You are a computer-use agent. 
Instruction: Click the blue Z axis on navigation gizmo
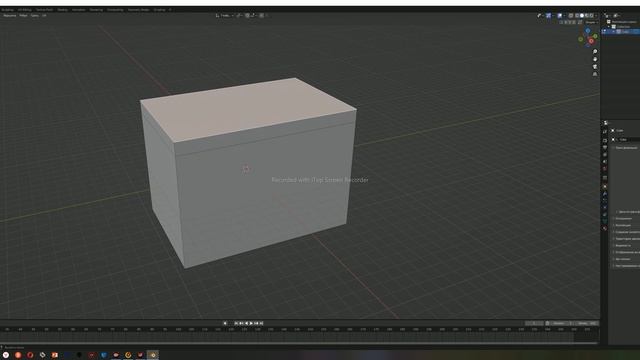coord(588,31)
